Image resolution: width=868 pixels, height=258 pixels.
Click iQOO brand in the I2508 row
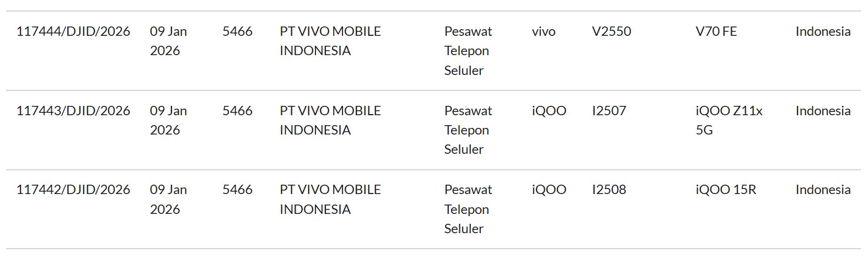point(549,190)
